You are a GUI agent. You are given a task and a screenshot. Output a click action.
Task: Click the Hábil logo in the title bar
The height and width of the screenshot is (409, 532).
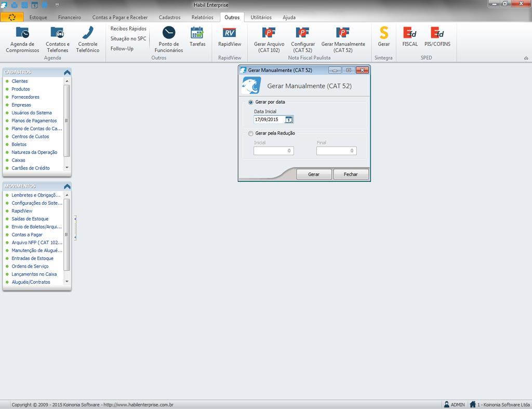pyautogui.click(x=4, y=5)
